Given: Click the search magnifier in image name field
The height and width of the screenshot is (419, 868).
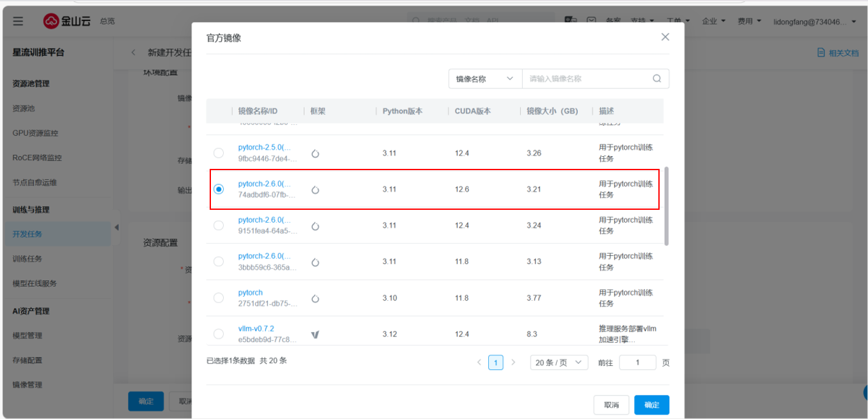Looking at the screenshot, I should tap(656, 79).
